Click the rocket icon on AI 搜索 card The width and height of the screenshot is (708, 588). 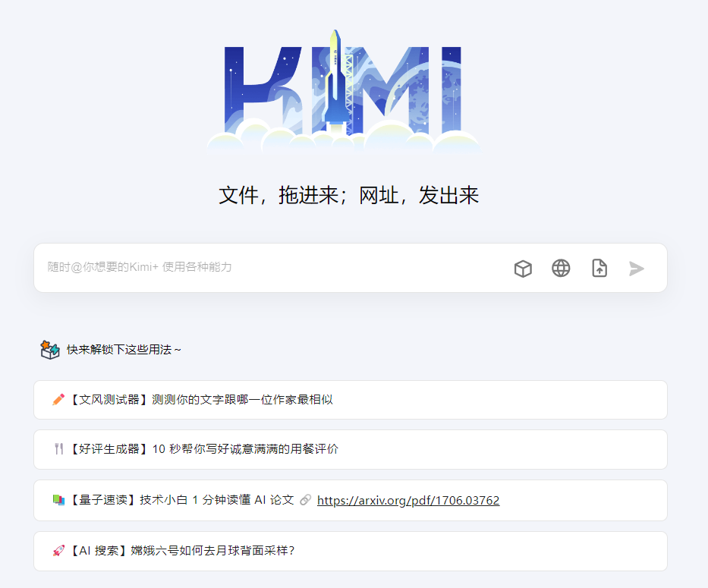58,551
